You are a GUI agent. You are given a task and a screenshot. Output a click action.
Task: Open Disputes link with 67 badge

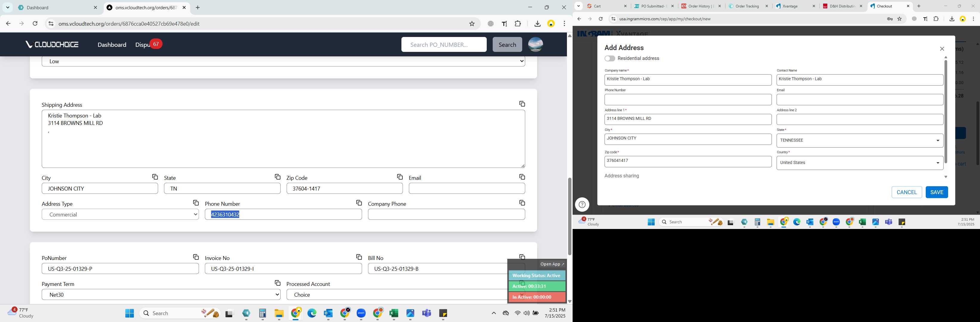[x=148, y=44]
